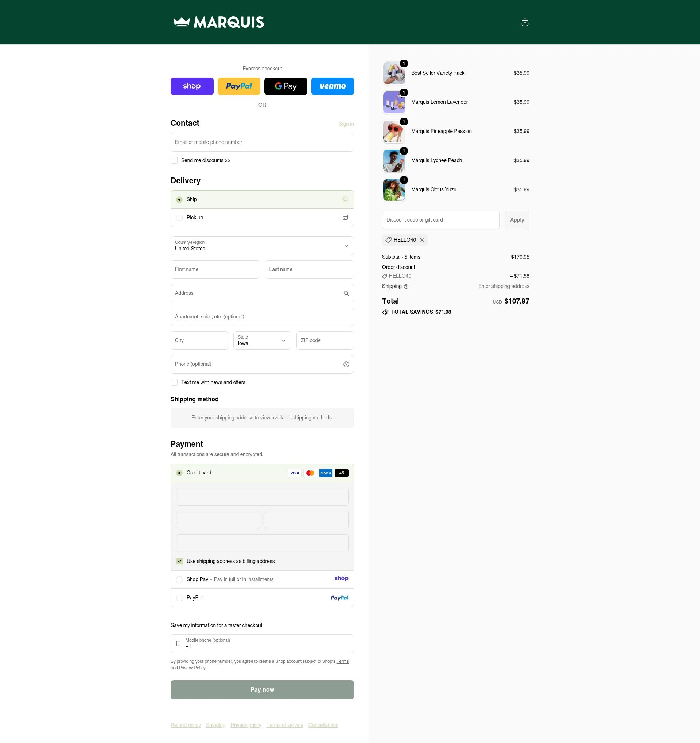700x743 pixels.
Task: Choose Google Pay express checkout
Action: [x=285, y=86]
